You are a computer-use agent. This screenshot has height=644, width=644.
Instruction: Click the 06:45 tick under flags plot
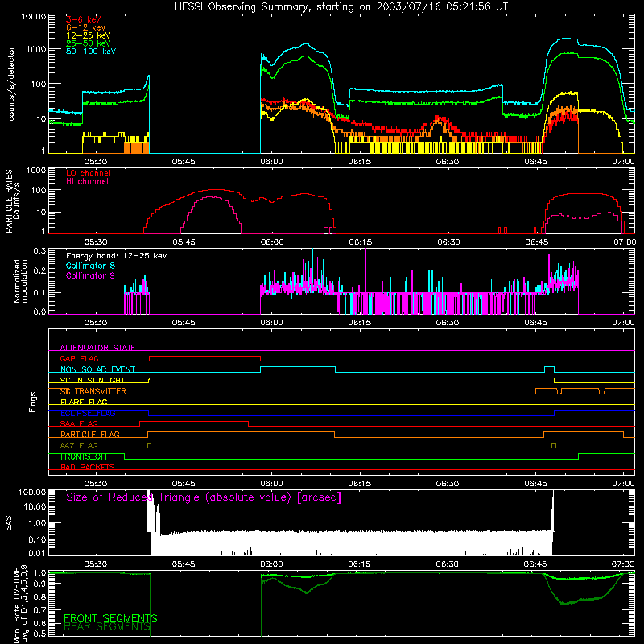535,484
